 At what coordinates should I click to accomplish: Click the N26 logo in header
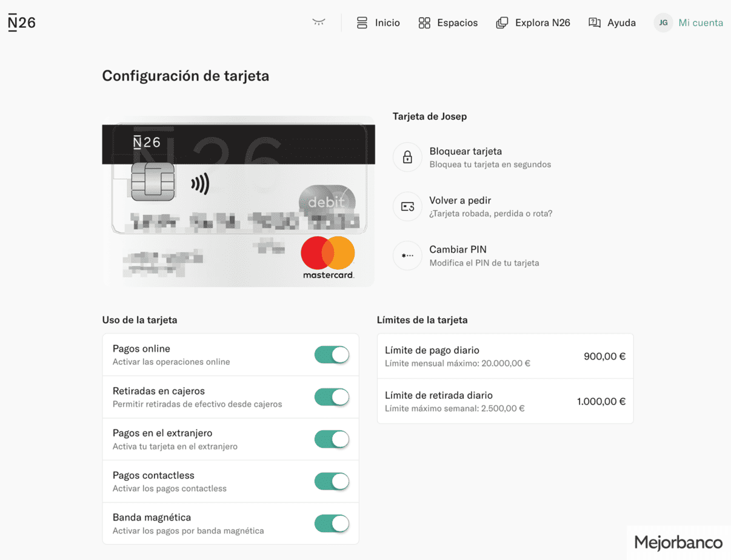coord(22,22)
